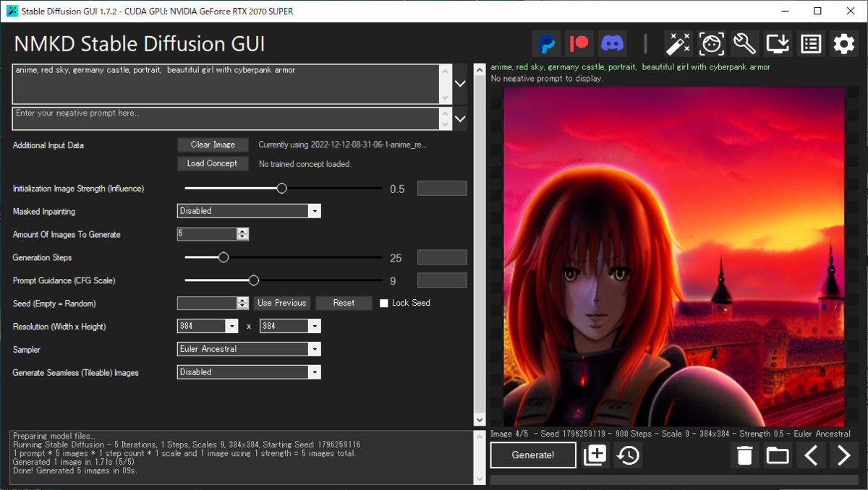Click the Generation Steps slider
This screenshot has width=868, height=490.
(283, 257)
